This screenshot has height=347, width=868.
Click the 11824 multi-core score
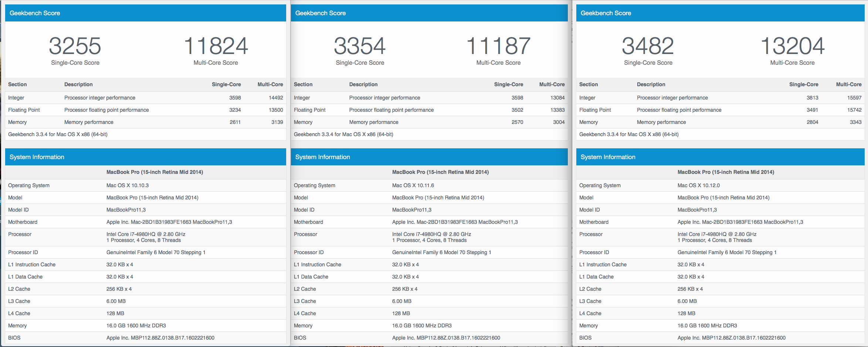tap(216, 46)
